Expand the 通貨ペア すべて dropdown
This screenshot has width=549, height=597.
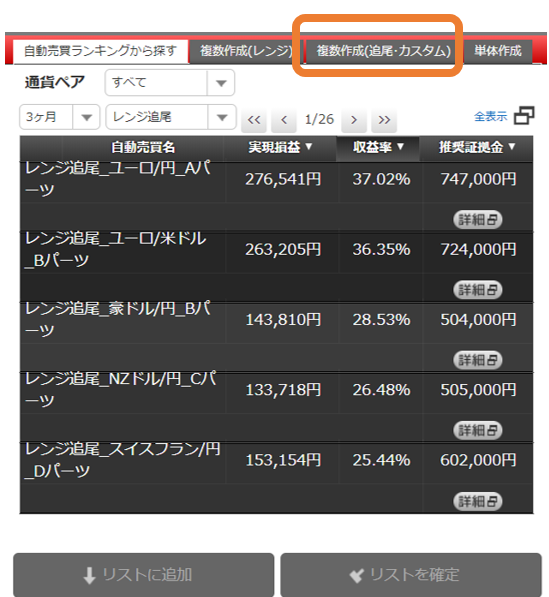tap(170, 83)
